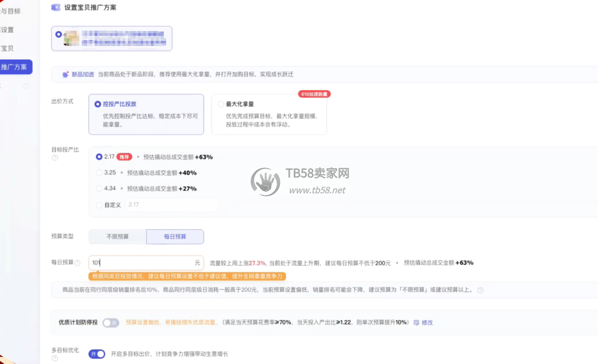Choose target ROI 2.17 radio

[99, 157]
